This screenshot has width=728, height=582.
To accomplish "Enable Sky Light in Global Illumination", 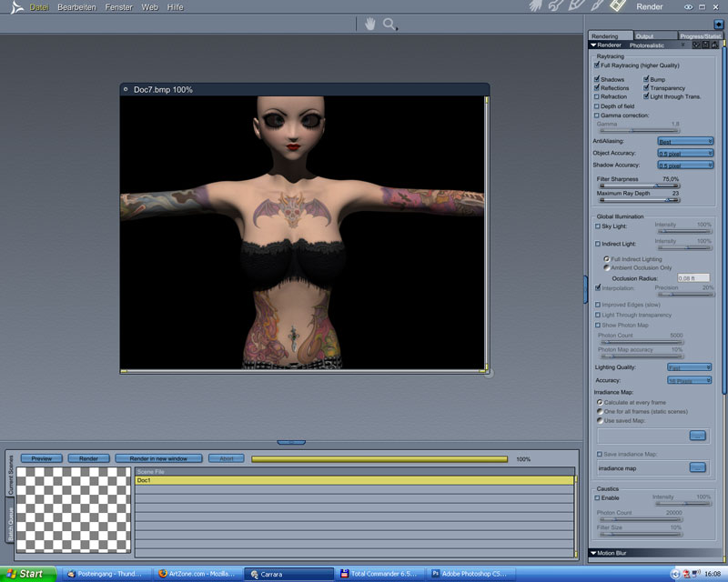I will coord(597,226).
